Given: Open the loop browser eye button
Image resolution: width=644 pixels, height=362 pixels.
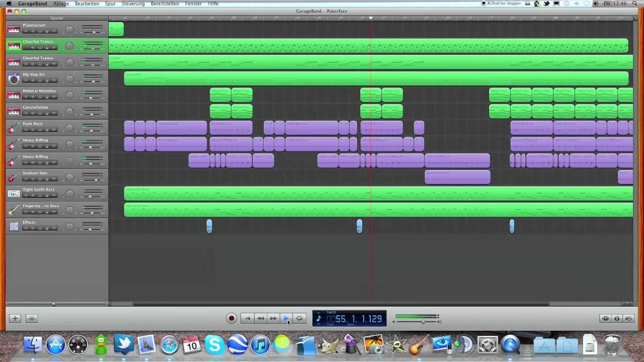Looking at the screenshot, I should pyautogui.click(x=605, y=318).
